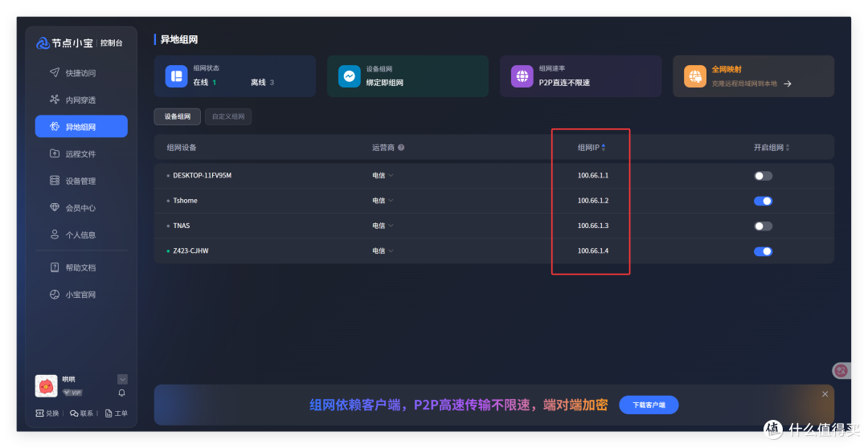Click IP address 100.66.1.3
The height and width of the screenshot is (448, 868).
click(x=593, y=226)
